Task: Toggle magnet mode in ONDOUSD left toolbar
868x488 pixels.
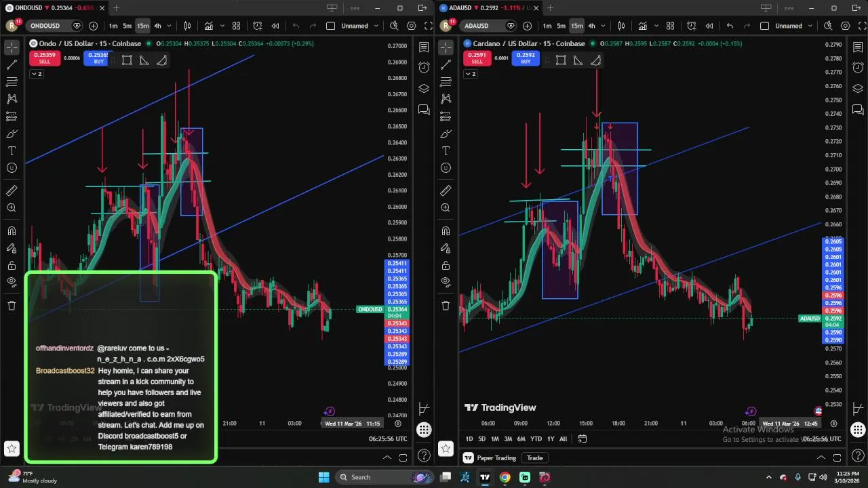Action: click(x=12, y=231)
